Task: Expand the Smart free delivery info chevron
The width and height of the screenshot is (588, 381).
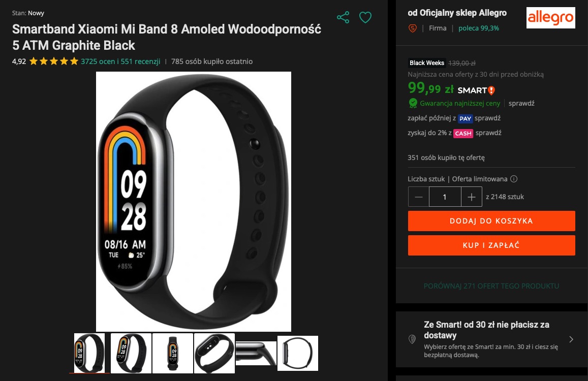Action: coord(571,339)
